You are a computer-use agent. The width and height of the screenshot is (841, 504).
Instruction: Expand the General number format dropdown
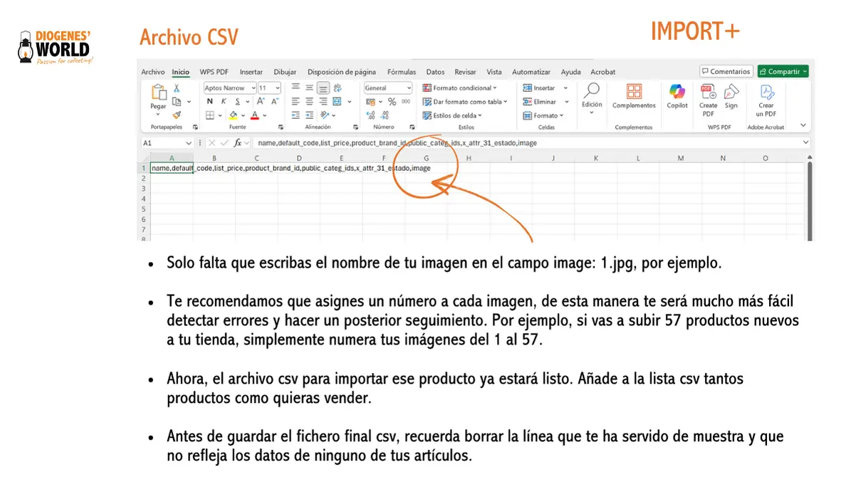409,88
